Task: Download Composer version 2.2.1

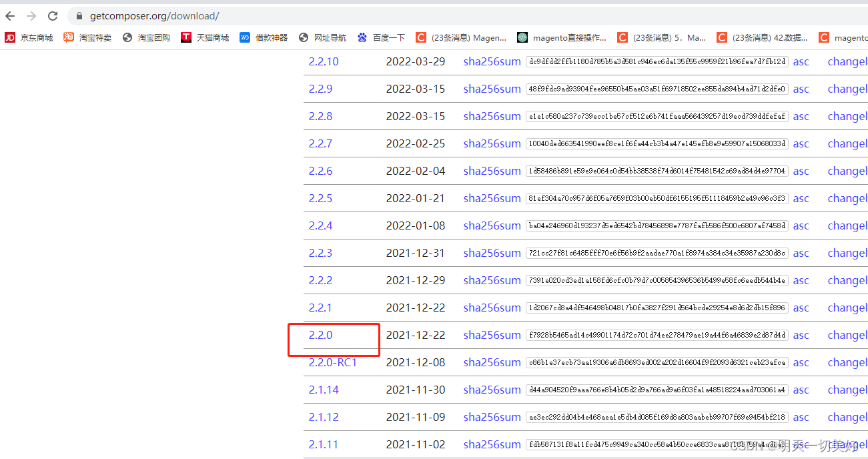Action: 320,308
